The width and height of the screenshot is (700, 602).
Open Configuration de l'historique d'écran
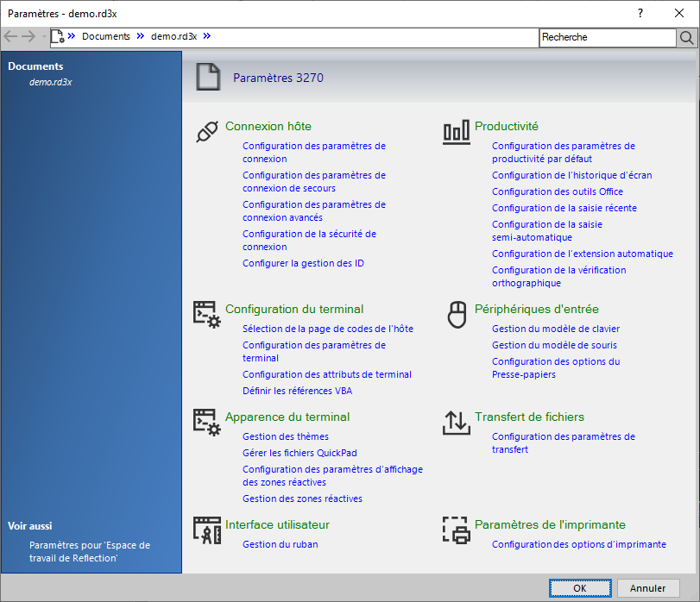coord(572,175)
